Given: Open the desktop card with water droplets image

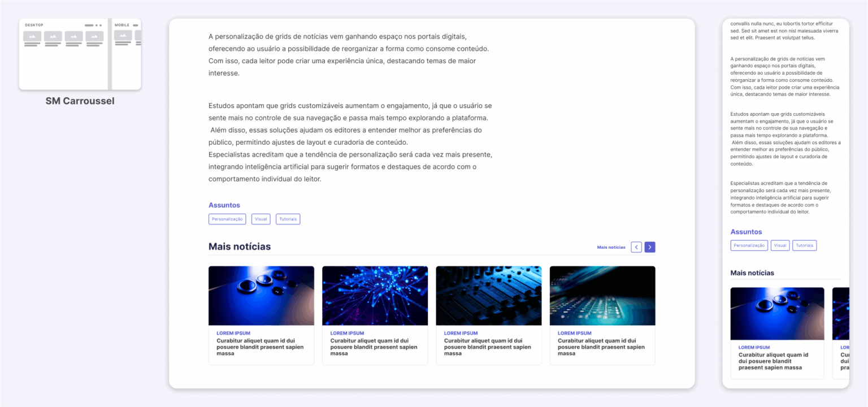Looking at the screenshot, I should tap(261, 315).
